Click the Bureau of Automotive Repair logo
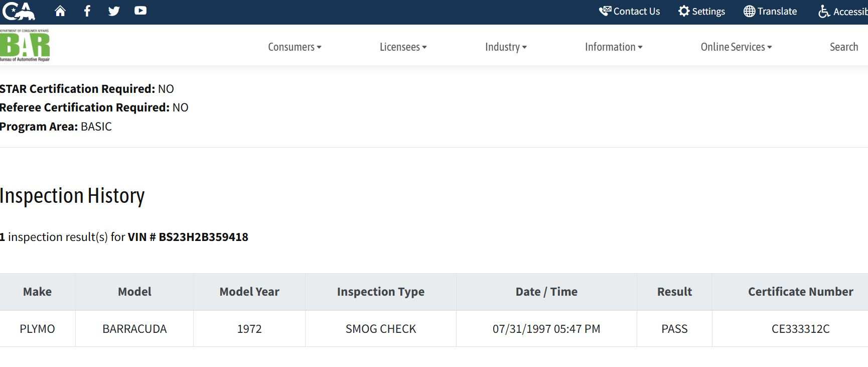Viewport: 868px width, 367px height. coord(25,45)
